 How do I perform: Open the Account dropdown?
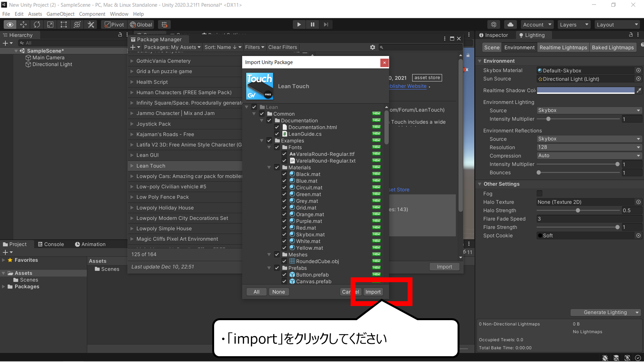[537, 24]
